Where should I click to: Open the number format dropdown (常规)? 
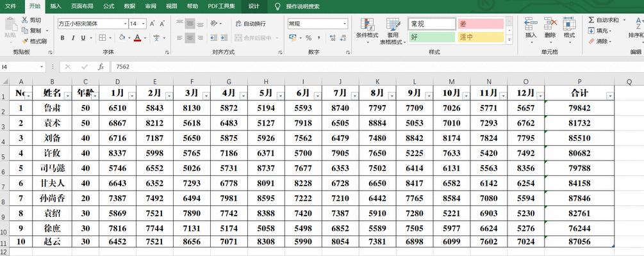tap(345, 24)
